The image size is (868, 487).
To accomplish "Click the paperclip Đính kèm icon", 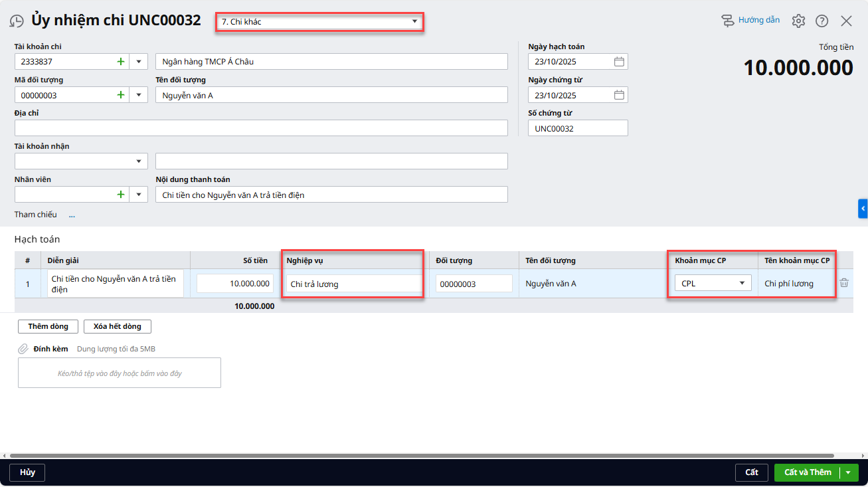I will point(23,349).
